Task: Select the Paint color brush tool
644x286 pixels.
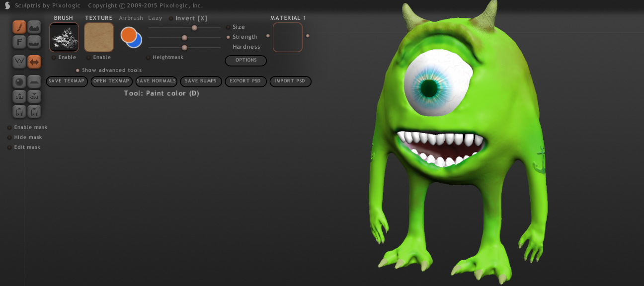Action: (19, 27)
